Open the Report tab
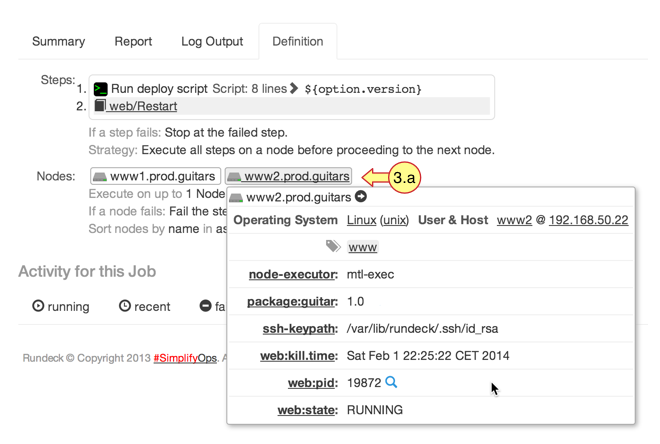This screenshot has width=660, height=444. pyautogui.click(x=133, y=41)
